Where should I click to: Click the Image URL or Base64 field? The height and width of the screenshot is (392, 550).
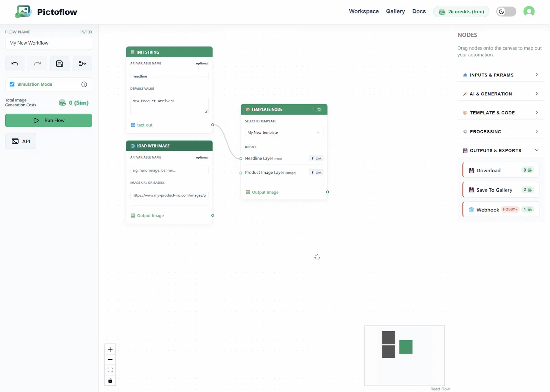tap(169, 195)
